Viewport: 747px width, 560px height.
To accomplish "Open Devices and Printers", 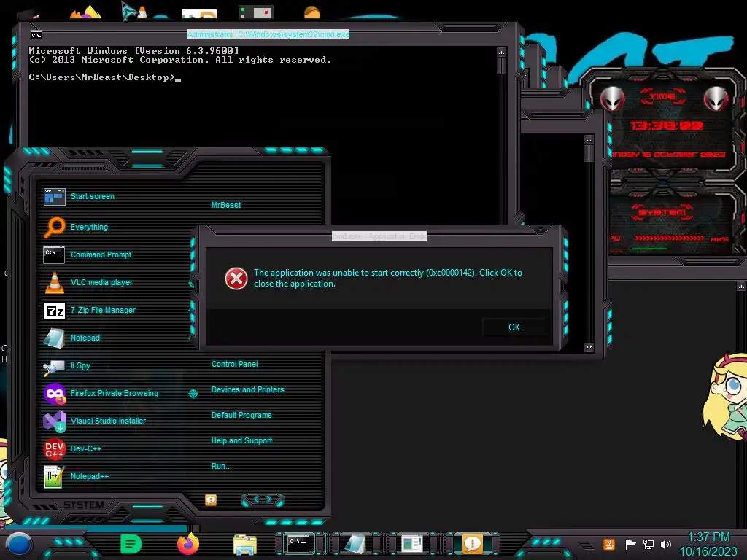I will pos(248,389).
